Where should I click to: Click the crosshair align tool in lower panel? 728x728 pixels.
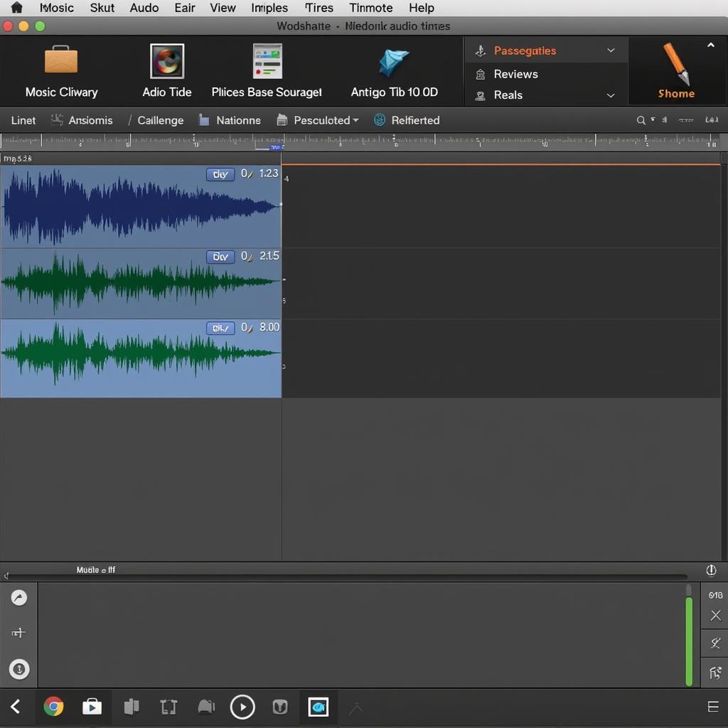point(18,632)
